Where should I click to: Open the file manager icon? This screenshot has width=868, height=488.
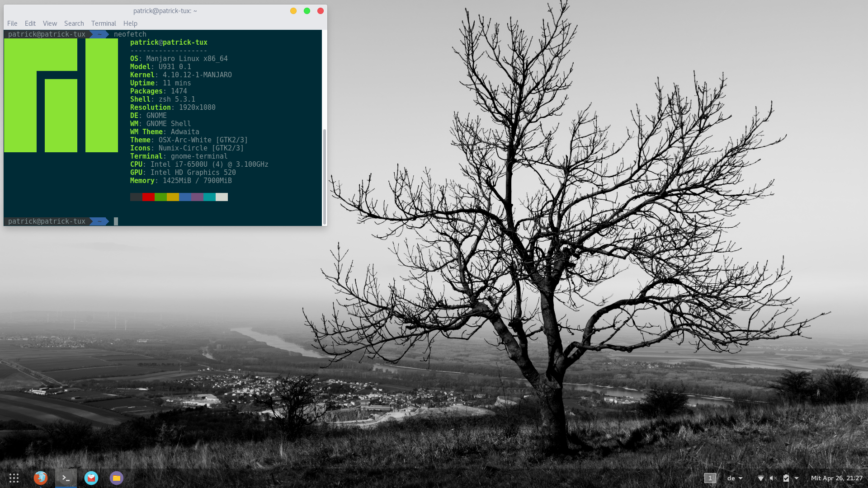[117, 478]
